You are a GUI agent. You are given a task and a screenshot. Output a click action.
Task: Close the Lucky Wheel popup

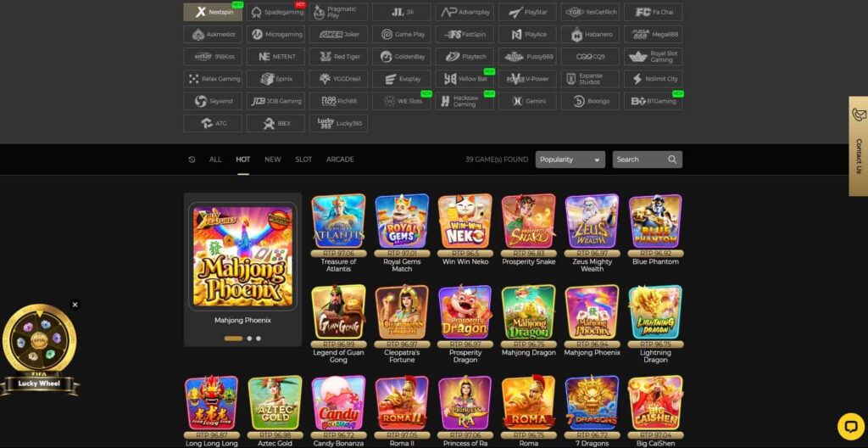(75, 305)
